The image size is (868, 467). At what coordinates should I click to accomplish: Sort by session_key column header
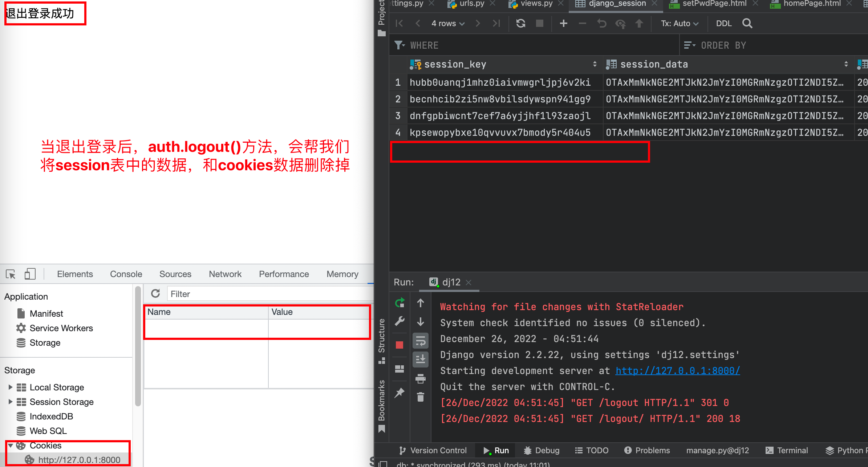(455, 65)
